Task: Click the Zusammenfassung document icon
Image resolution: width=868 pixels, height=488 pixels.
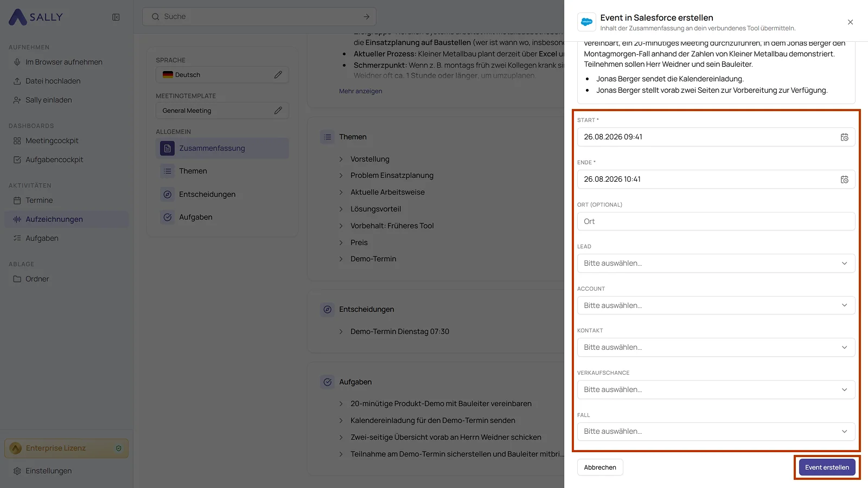Action: point(167,148)
